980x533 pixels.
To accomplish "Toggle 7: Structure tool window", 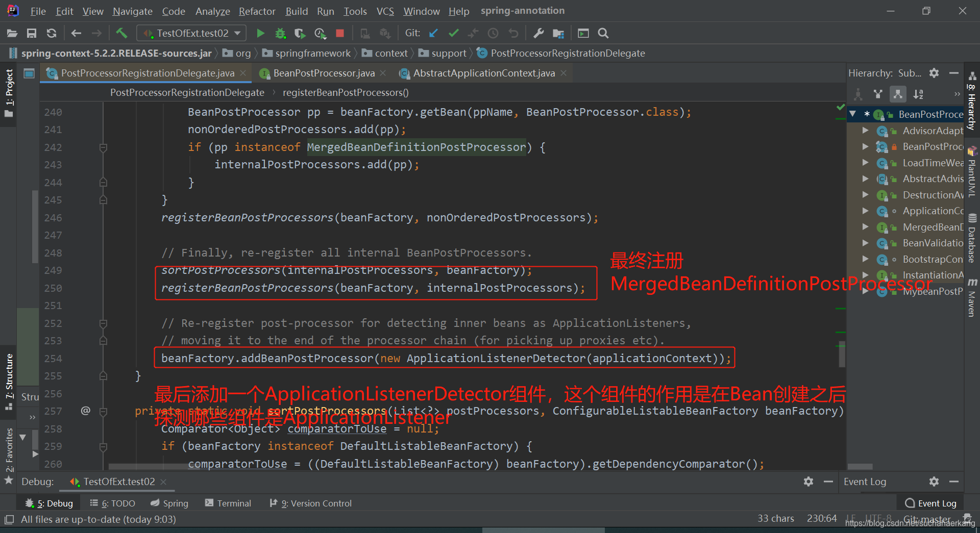I will tap(9, 382).
